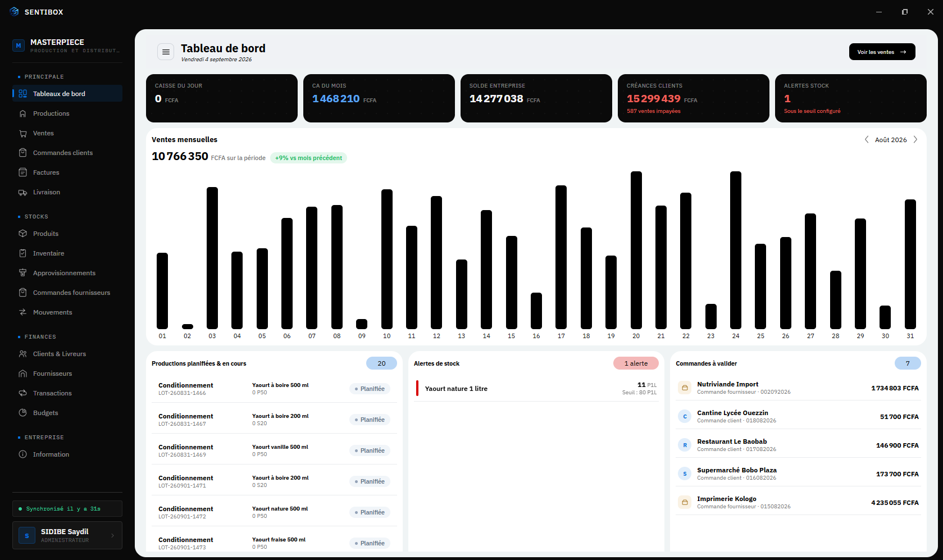Click the Clients & Livreurs people icon
This screenshot has width=943, height=560.
23,354
